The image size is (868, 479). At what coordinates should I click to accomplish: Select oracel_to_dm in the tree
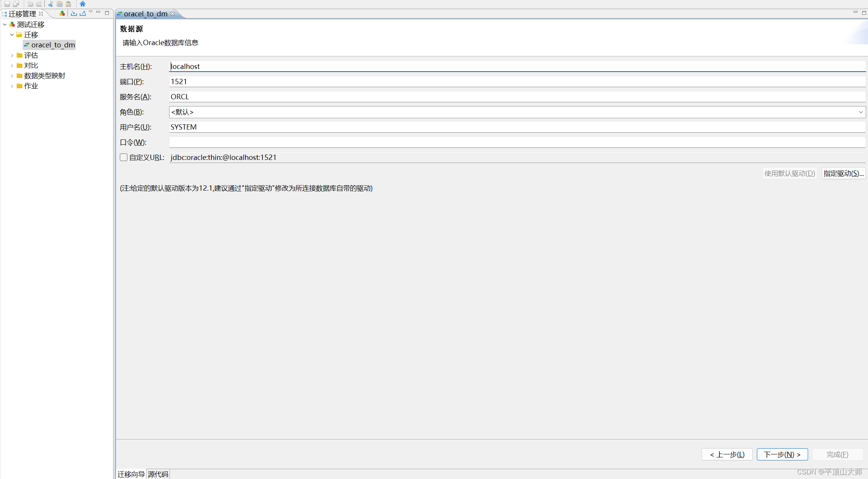pos(53,45)
